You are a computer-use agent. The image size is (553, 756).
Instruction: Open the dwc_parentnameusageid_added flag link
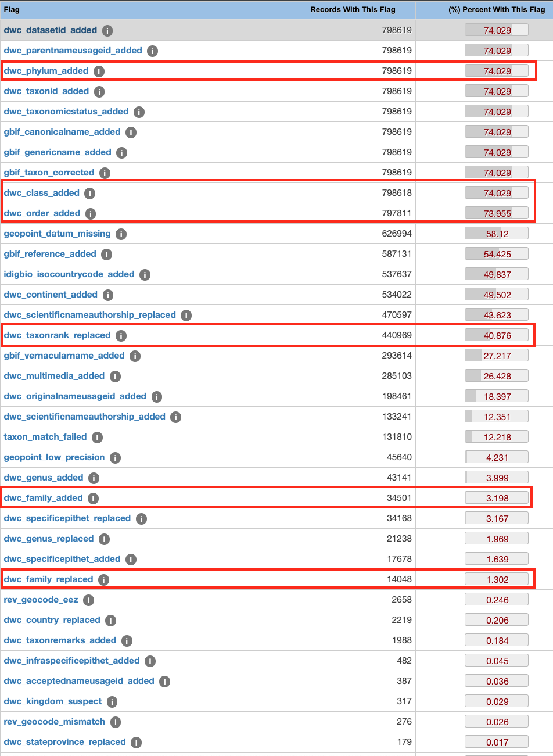(73, 51)
